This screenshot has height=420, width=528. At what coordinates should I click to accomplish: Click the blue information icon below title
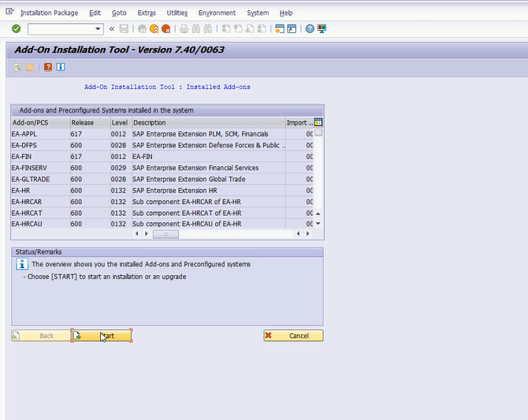coord(61,67)
